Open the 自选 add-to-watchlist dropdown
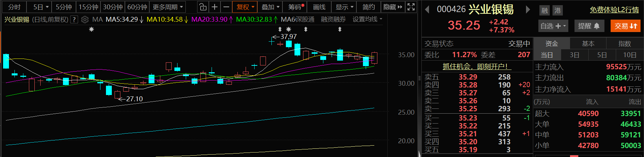This screenshot has width=644, height=157. [x=553, y=26]
